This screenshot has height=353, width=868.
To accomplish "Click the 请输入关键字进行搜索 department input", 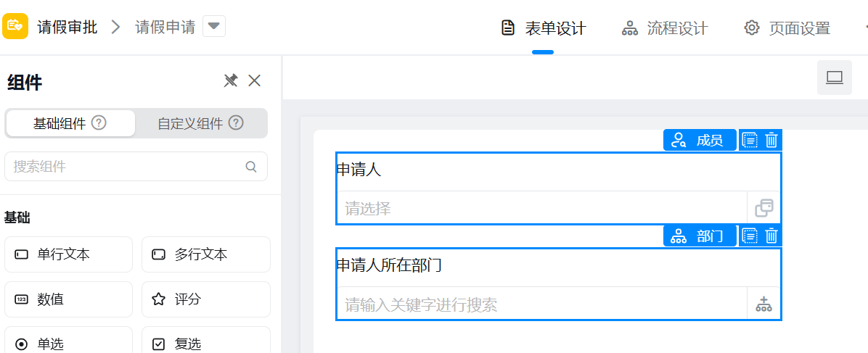I will tap(541, 304).
